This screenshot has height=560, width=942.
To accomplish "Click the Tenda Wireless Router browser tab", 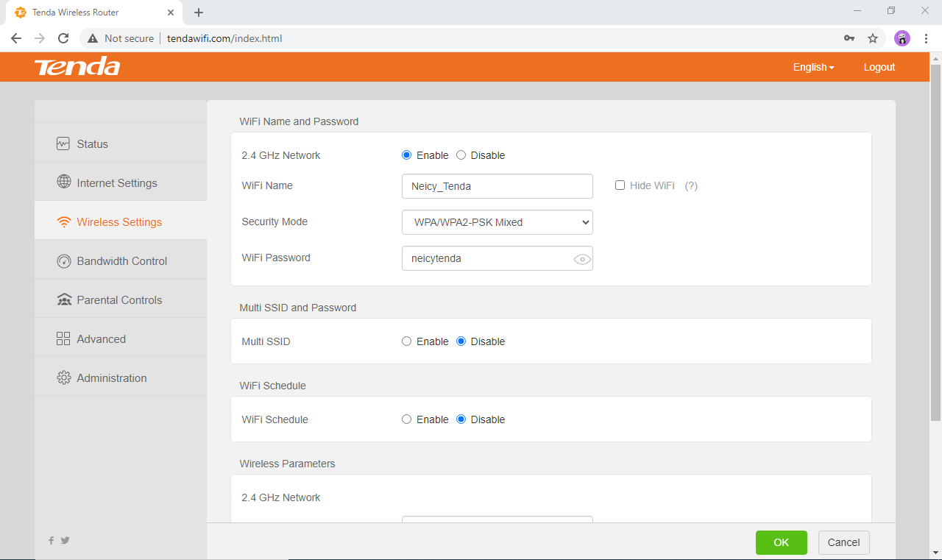I will click(94, 13).
